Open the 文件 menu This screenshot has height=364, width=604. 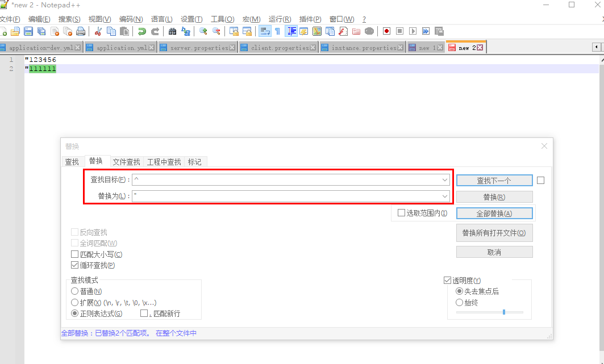(x=10, y=19)
